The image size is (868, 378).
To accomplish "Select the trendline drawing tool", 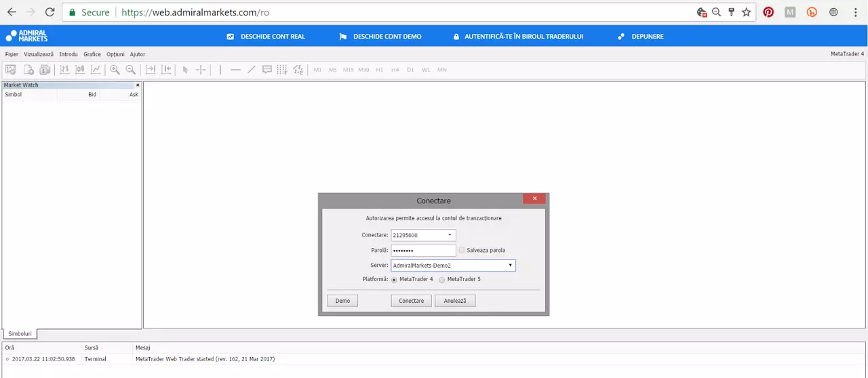I will (251, 69).
